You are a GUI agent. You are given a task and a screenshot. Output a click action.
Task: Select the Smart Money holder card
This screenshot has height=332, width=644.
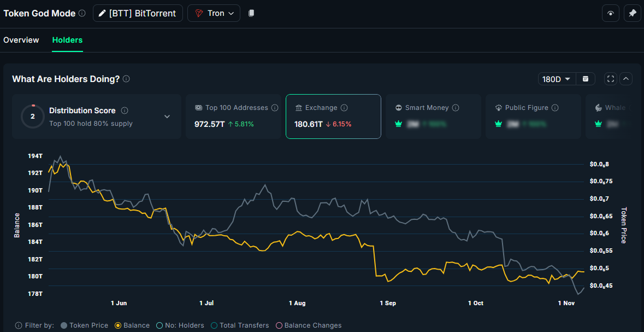click(433, 116)
